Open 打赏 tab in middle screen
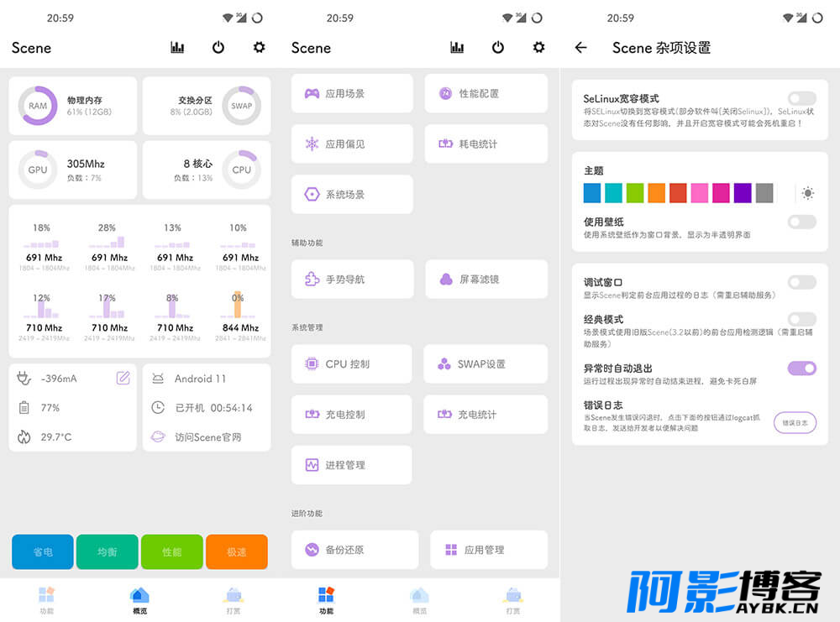This screenshot has width=840, height=622. (513, 600)
